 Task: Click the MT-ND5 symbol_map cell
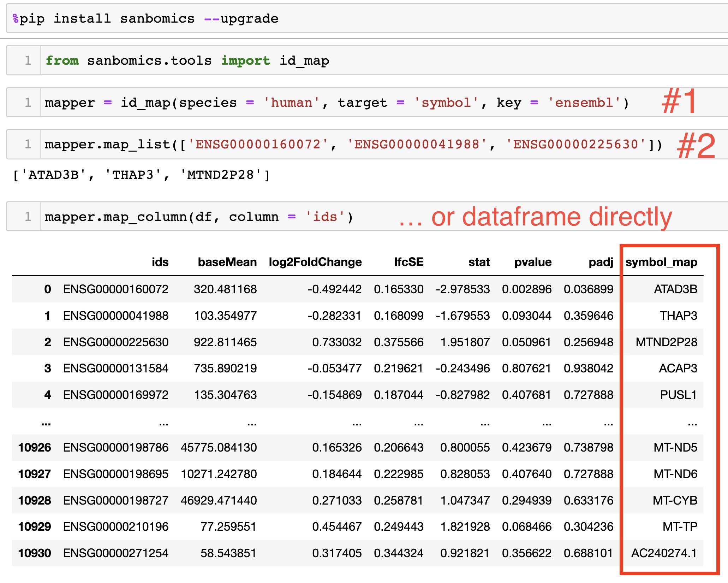click(675, 447)
